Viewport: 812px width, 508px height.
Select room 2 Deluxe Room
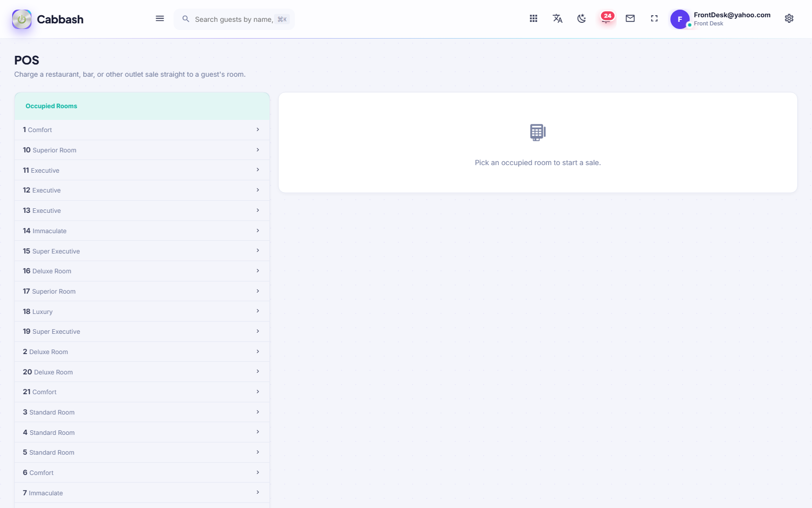(x=142, y=352)
